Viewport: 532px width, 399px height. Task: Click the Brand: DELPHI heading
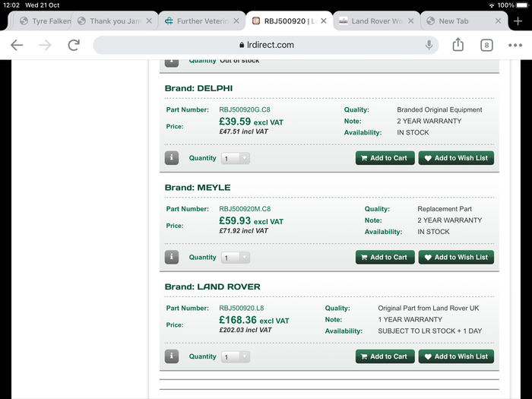(x=198, y=88)
